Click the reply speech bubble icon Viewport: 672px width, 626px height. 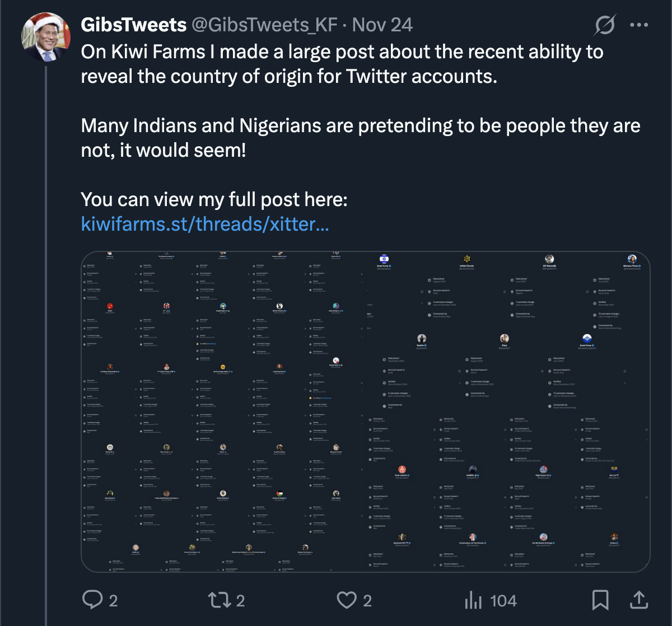tap(92, 600)
